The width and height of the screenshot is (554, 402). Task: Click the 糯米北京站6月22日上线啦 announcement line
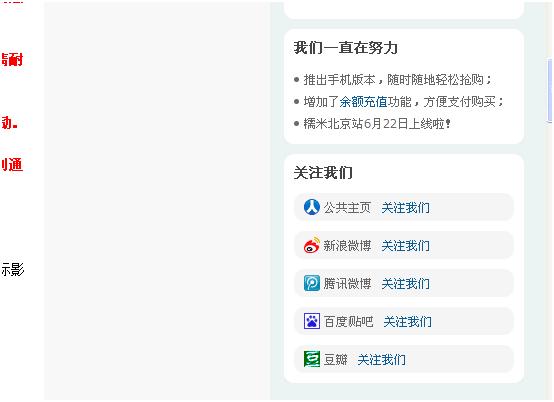click(377, 124)
